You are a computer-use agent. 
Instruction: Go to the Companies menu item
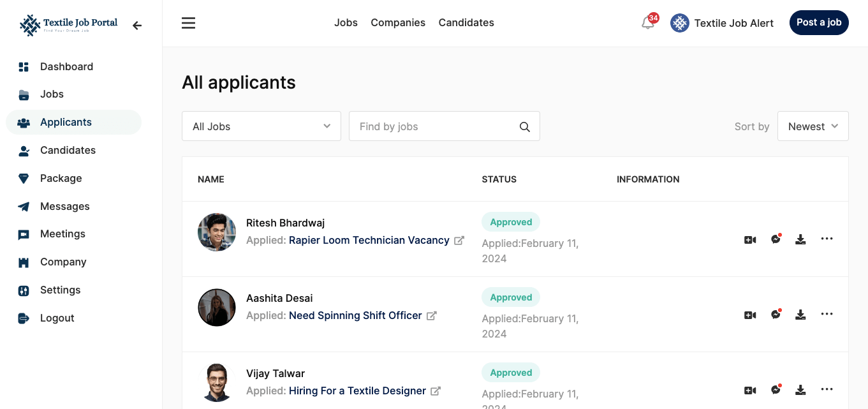[x=398, y=22]
